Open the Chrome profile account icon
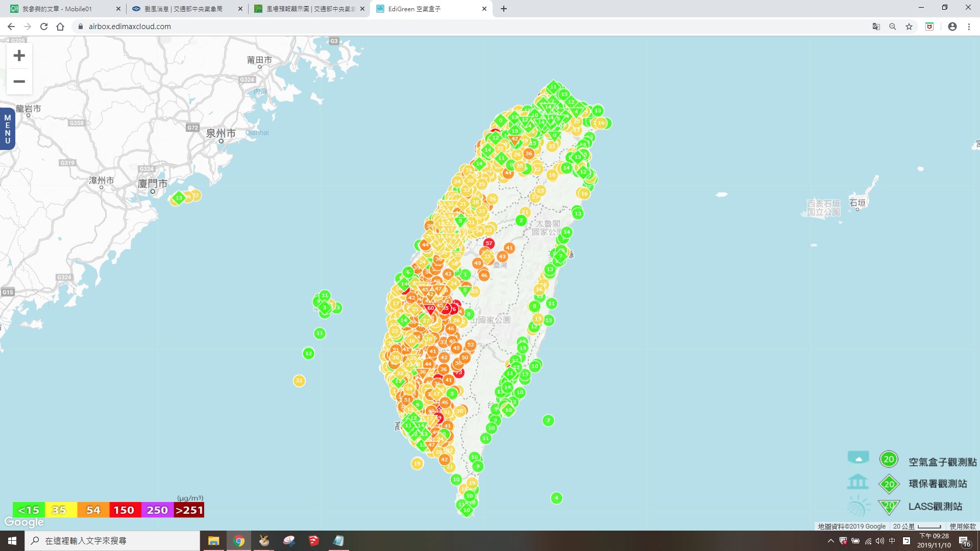 952,27
